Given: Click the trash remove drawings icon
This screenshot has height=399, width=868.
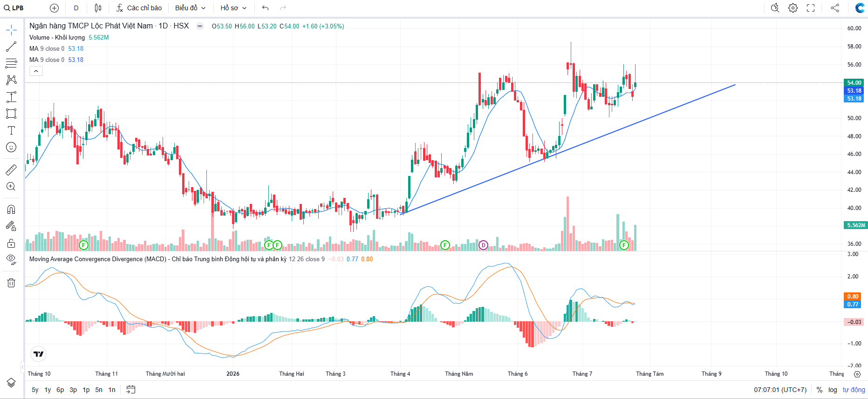Looking at the screenshot, I should [11, 283].
